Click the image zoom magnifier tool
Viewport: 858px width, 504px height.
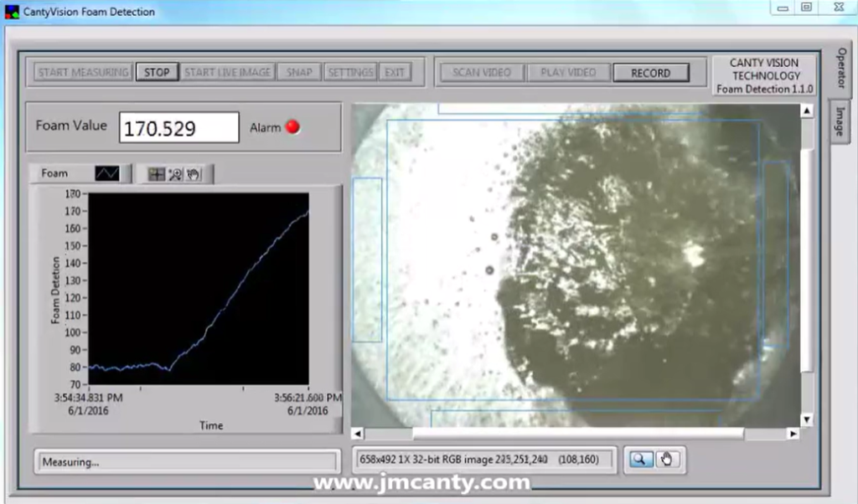641,459
